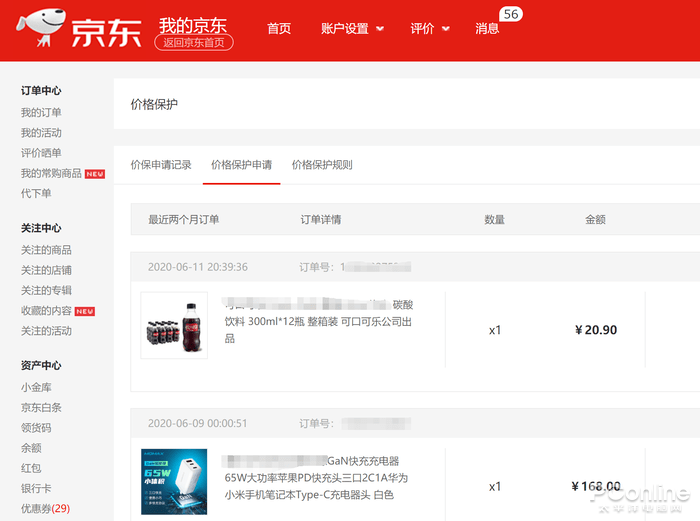Switch to the 价保申请记录 tab
The image size is (700, 521).
[x=161, y=165]
